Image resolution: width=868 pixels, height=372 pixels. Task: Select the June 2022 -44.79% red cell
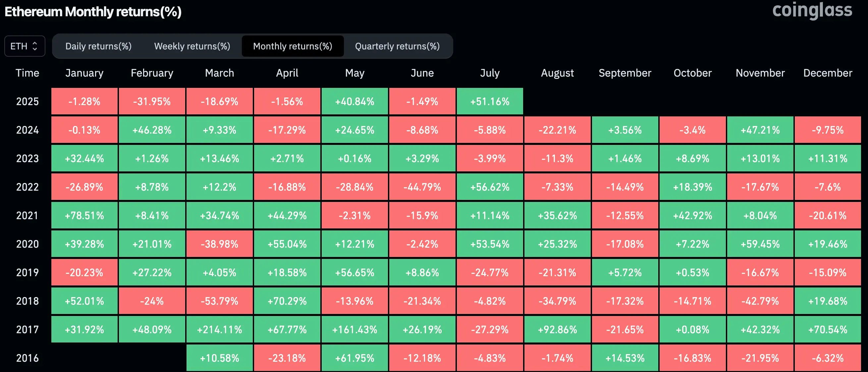(422, 187)
